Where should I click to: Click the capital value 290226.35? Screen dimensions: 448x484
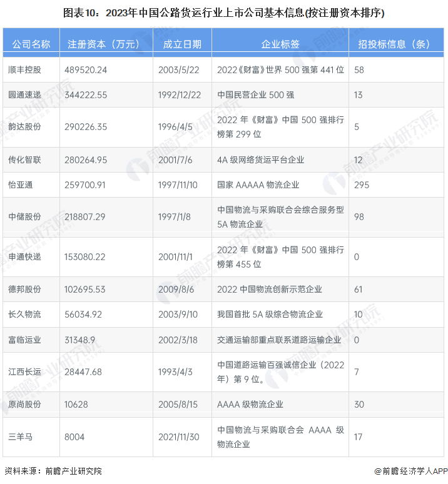pos(86,127)
